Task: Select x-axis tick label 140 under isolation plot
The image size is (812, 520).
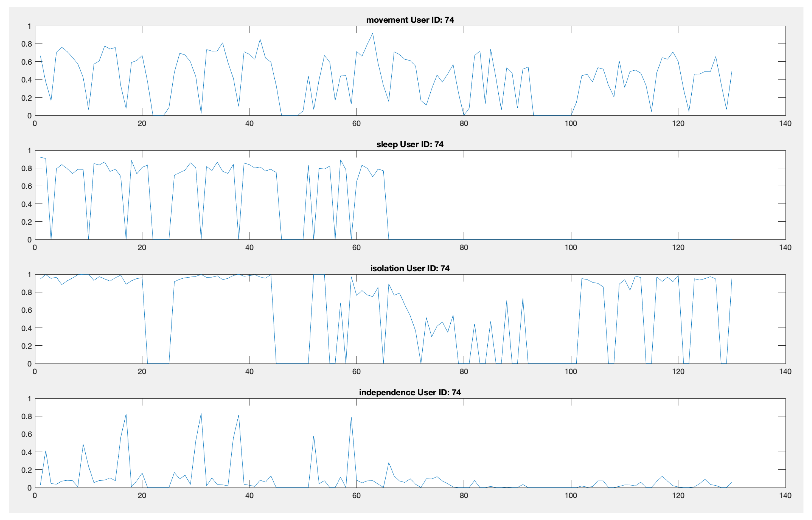Action: [785, 371]
